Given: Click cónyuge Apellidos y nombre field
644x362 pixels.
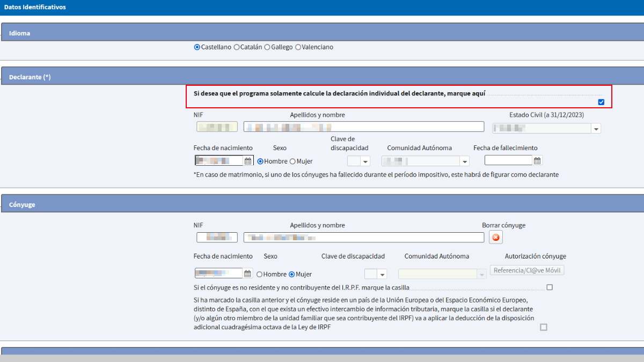Looking at the screenshot, I should click(364, 237).
